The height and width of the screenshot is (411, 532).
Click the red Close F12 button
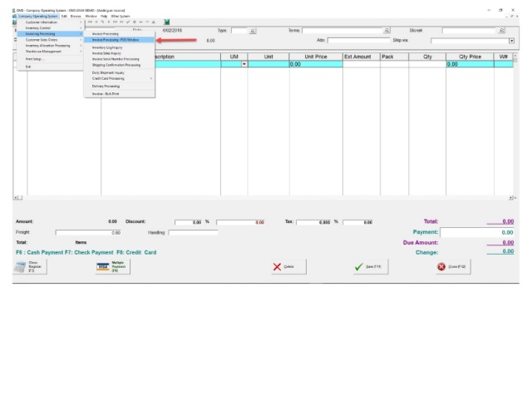point(453,266)
